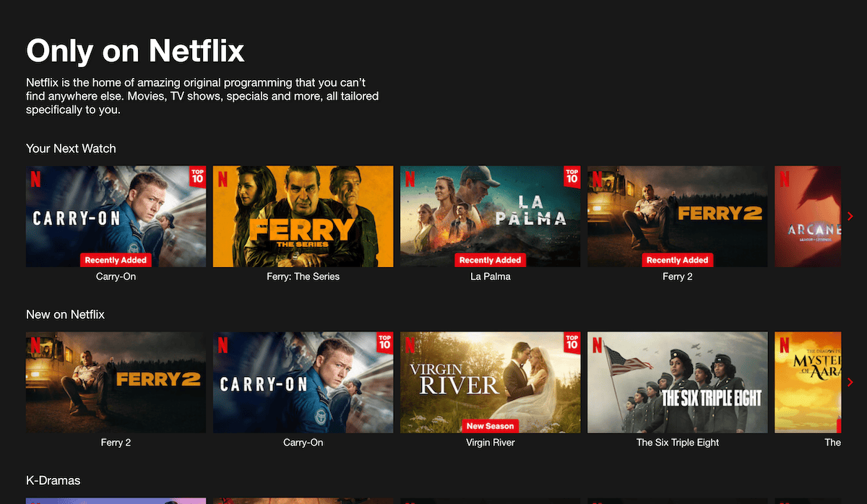Open the Ferry 2 poster in New on Netflix
Screen dimensions: 867x504
[116, 383]
